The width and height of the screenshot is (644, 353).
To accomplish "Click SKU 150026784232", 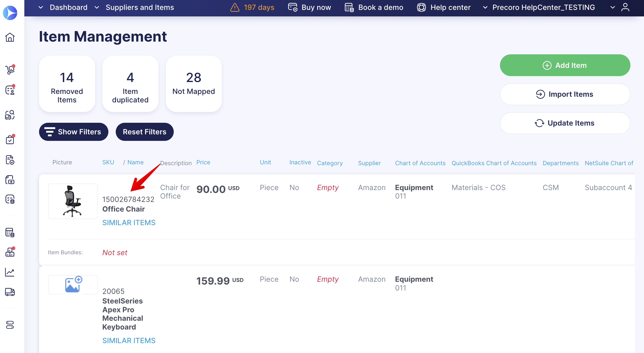I will click(x=128, y=199).
